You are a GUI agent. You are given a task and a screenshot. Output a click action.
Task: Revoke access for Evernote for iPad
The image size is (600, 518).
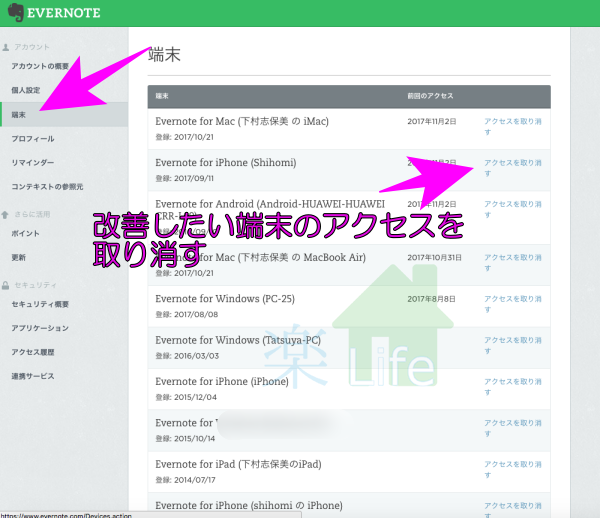[x=513, y=469]
